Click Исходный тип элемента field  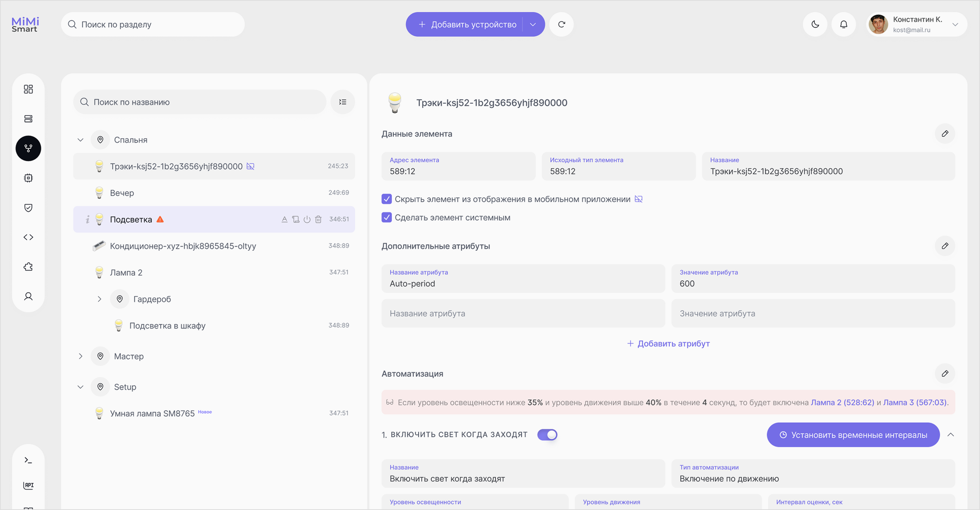click(619, 166)
